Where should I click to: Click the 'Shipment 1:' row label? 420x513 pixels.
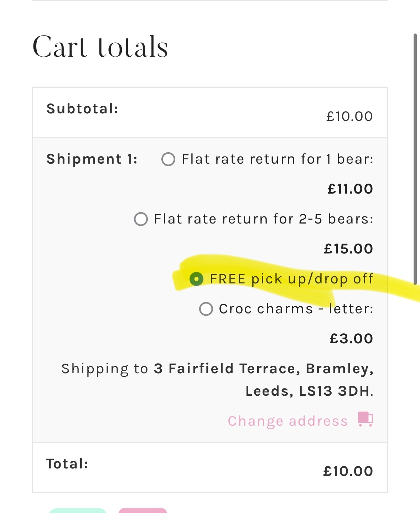(92, 159)
